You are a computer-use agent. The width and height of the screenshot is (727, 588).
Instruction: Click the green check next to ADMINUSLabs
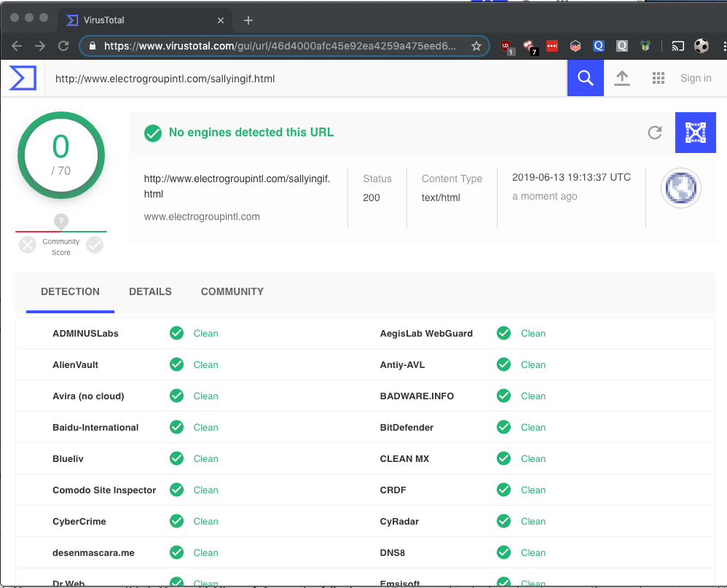(x=176, y=333)
